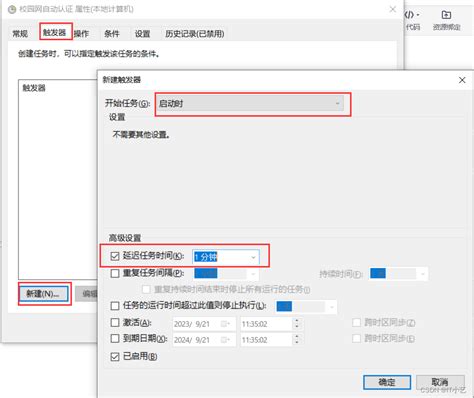Viewport: 474px width, 398px height.
Task: Open the 激活 date picker calendar
Action: (226, 324)
